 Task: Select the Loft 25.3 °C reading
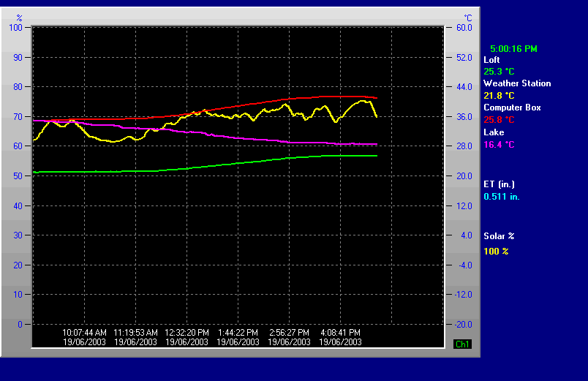[499, 72]
